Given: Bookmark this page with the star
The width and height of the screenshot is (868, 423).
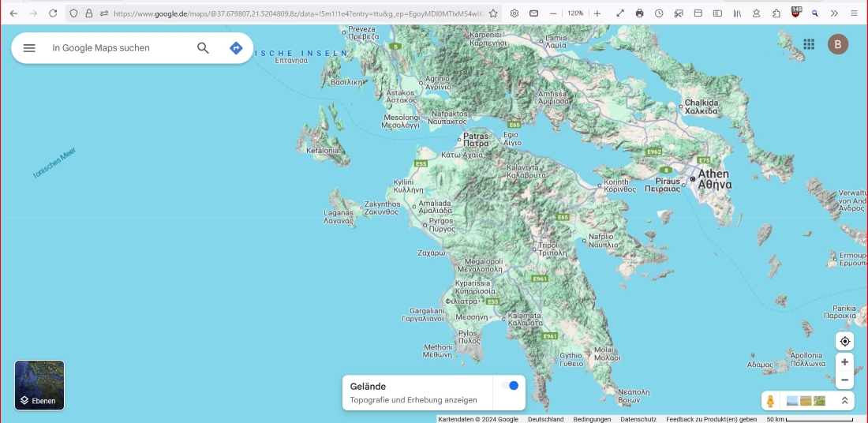Looking at the screenshot, I should coord(493,13).
